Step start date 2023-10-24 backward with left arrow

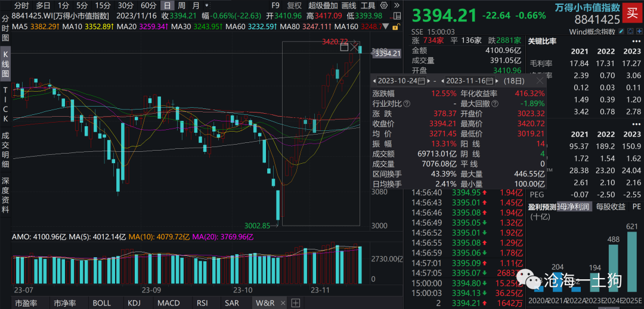click(374, 81)
